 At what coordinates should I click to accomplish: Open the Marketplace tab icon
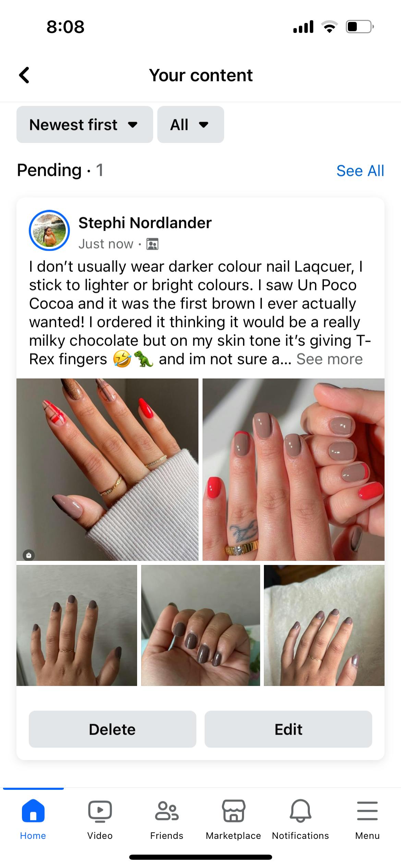click(x=233, y=811)
